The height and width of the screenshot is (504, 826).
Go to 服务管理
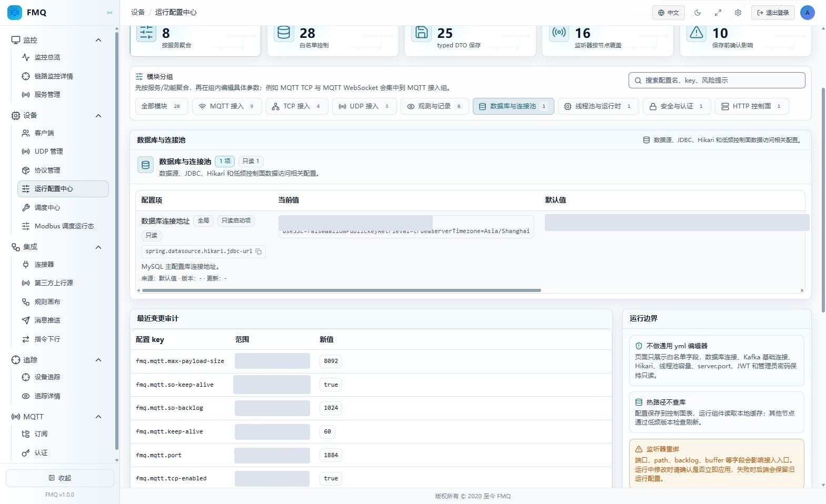[x=63, y=95]
